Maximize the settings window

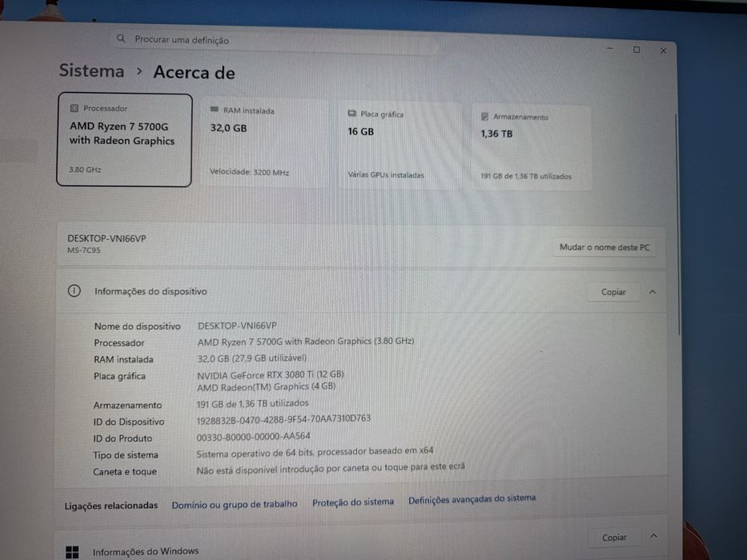coord(637,50)
